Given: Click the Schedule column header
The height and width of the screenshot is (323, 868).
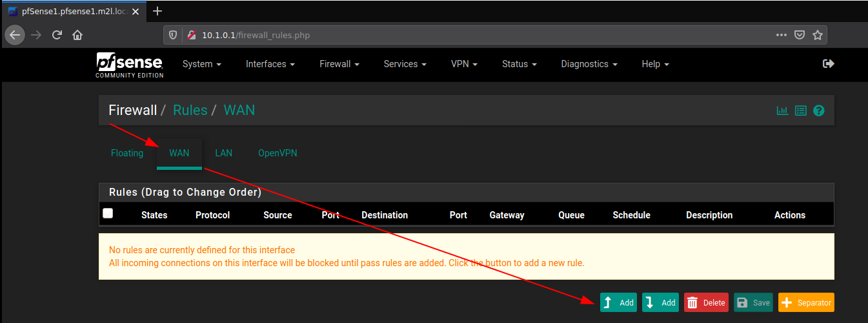Looking at the screenshot, I should (631, 215).
